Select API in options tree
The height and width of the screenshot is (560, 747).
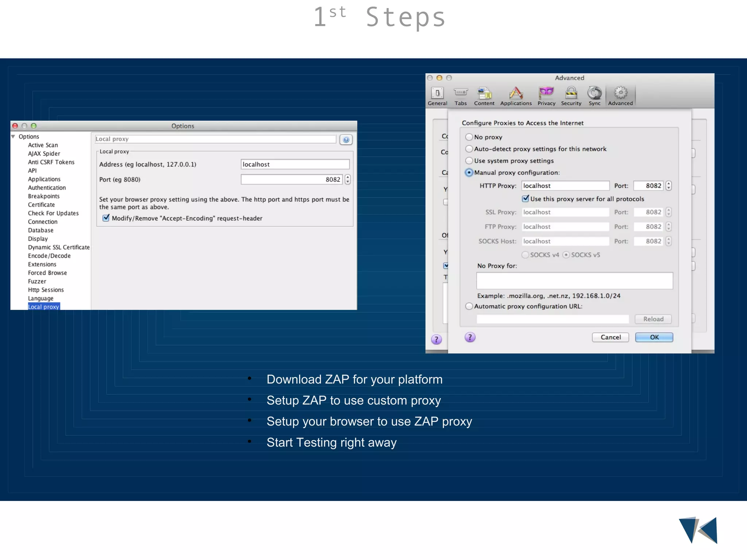click(x=32, y=171)
